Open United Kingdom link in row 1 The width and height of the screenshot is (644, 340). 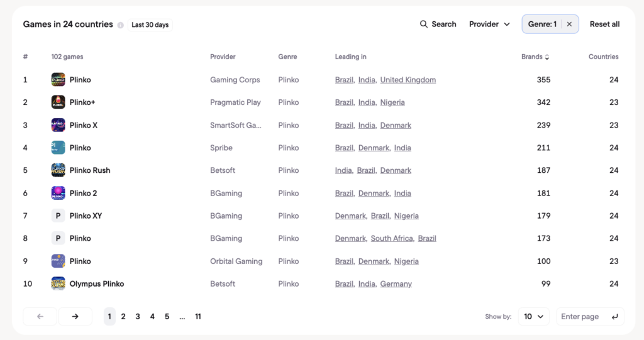point(408,80)
